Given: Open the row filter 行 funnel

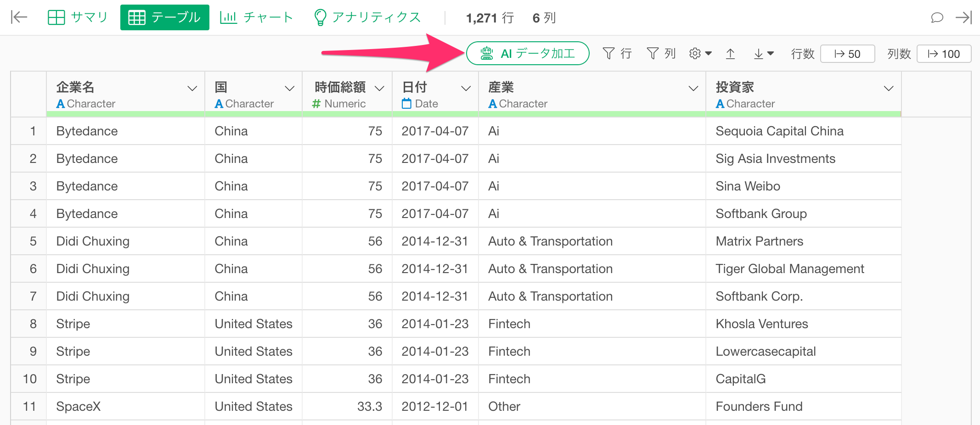Looking at the screenshot, I should click(617, 54).
